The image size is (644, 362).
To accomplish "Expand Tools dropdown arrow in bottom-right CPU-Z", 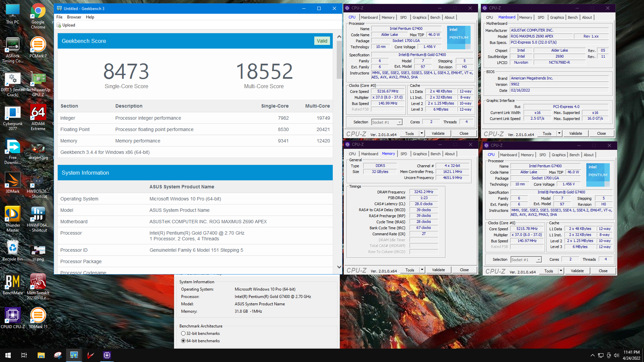I will pos(561,271).
